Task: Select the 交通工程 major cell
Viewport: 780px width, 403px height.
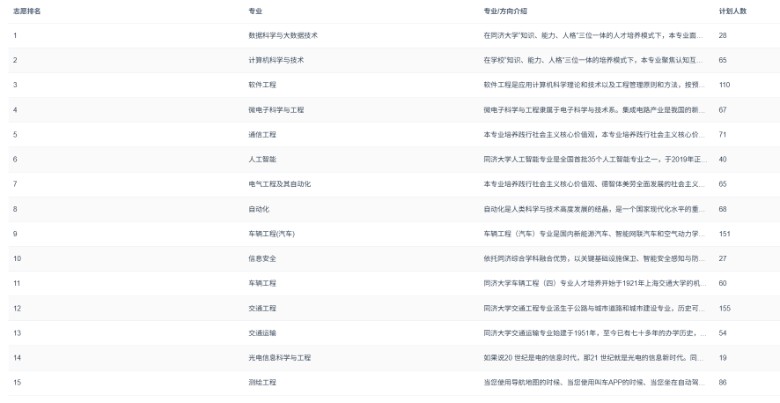Action: pos(263,308)
